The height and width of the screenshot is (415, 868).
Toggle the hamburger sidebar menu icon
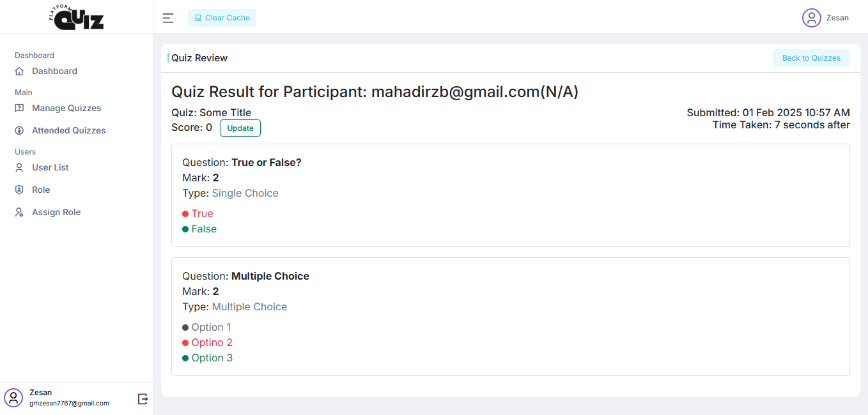(168, 18)
